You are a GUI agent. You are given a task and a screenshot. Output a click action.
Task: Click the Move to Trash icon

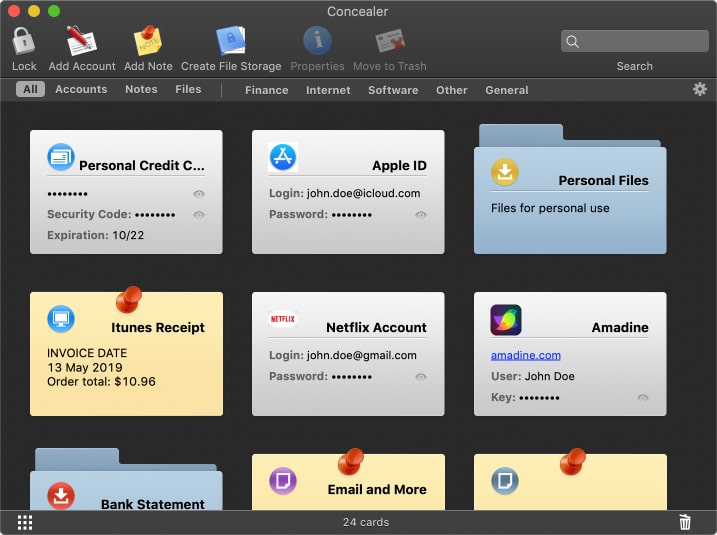(x=390, y=41)
